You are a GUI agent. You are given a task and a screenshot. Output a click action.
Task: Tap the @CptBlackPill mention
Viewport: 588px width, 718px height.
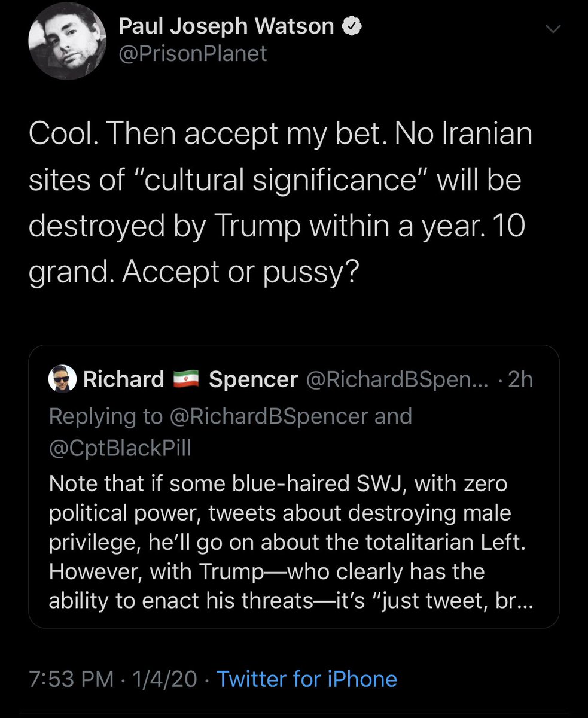coord(120,448)
